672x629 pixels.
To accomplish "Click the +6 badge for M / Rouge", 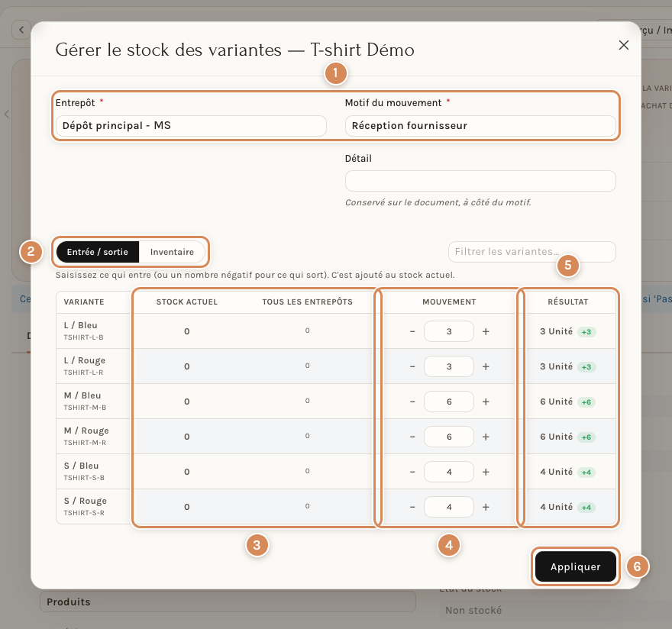I will point(586,437).
